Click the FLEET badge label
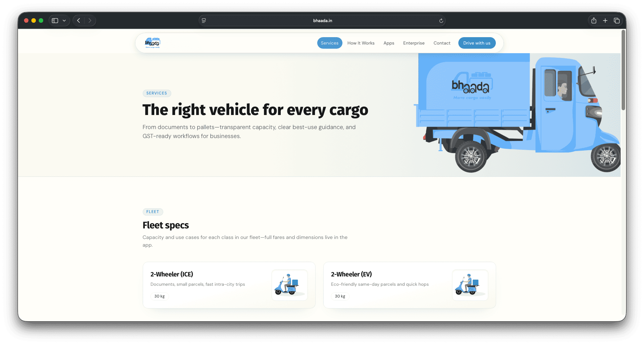 pos(153,212)
